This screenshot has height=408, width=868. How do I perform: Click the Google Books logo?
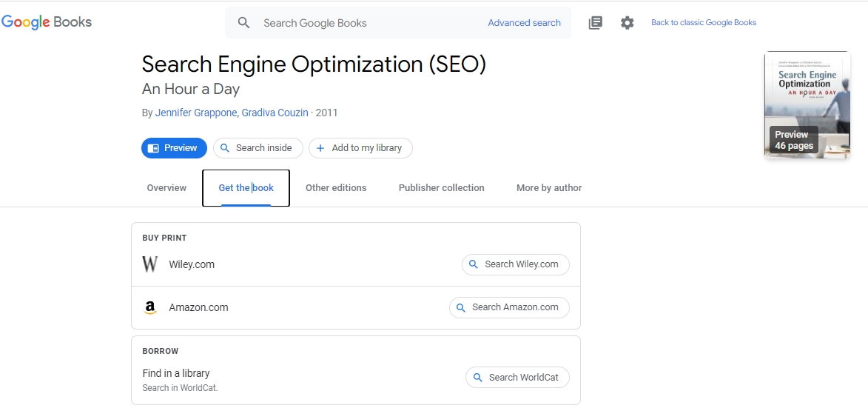[47, 22]
